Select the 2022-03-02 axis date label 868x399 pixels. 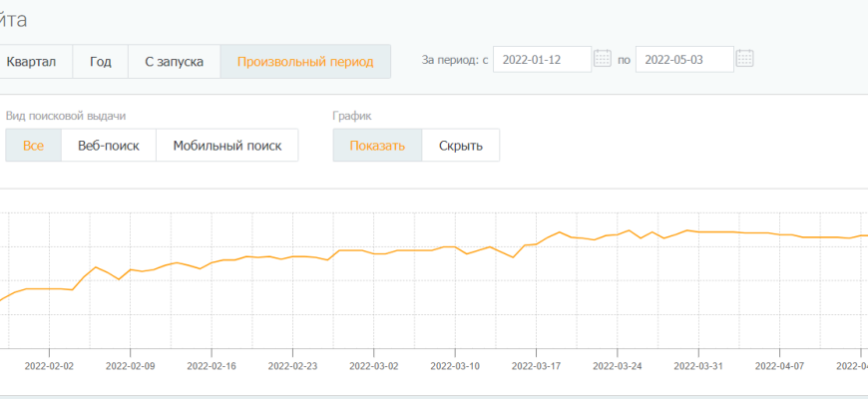374,366
